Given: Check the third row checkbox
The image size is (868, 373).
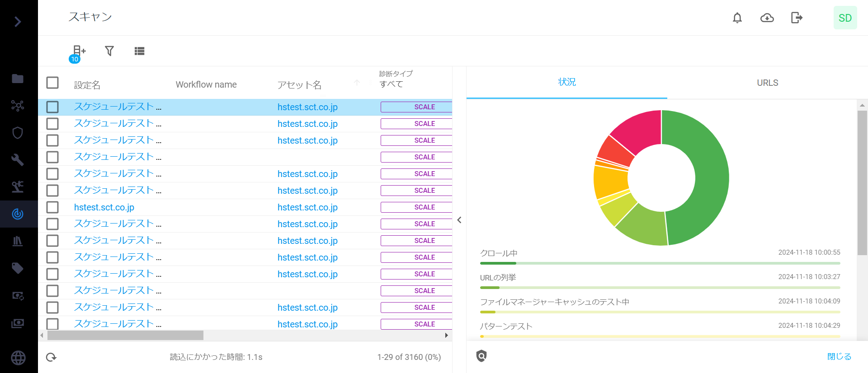Looking at the screenshot, I should [x=52, y=140].
